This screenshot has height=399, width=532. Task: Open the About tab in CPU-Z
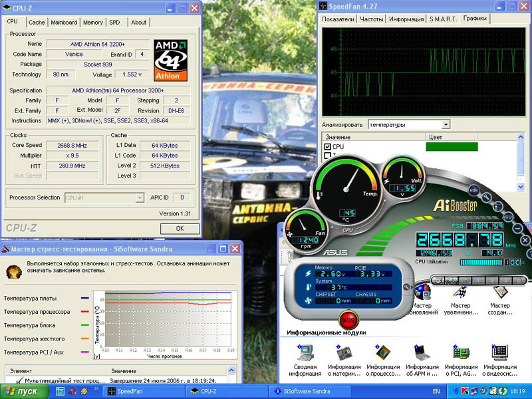pos(138,23)
